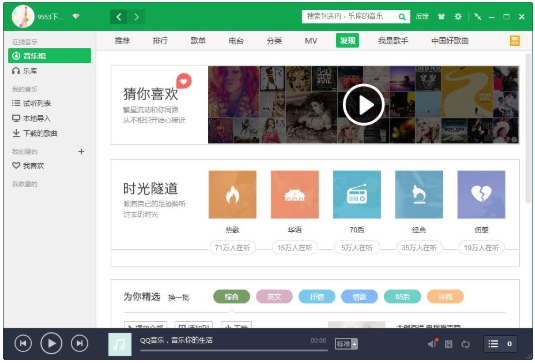Click the orange icon right of tab bar
The height and width of the screenshot is (363, 535).
pos(515,41)
